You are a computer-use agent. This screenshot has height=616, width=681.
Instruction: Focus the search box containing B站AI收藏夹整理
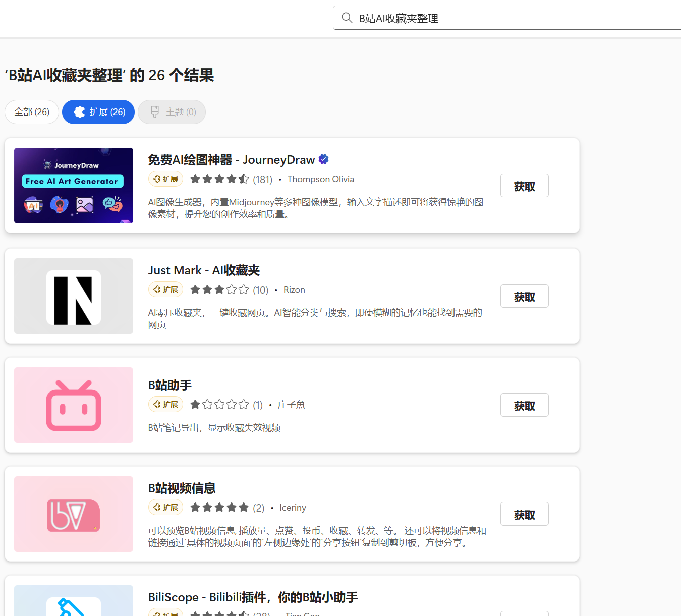pos(507,18)
